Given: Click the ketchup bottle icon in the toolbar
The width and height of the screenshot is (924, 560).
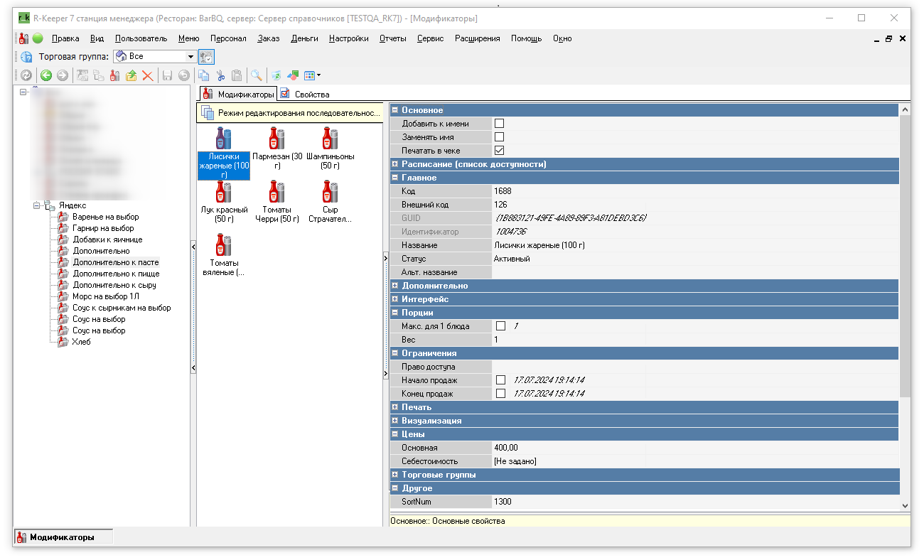Looking at the screenshot, I should tap(114, 75).
